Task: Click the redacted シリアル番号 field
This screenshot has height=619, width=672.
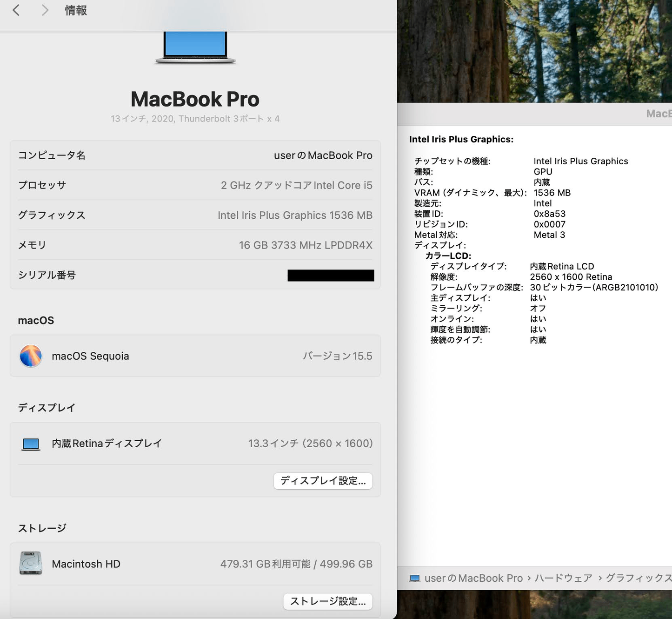Action: (330, 275)
